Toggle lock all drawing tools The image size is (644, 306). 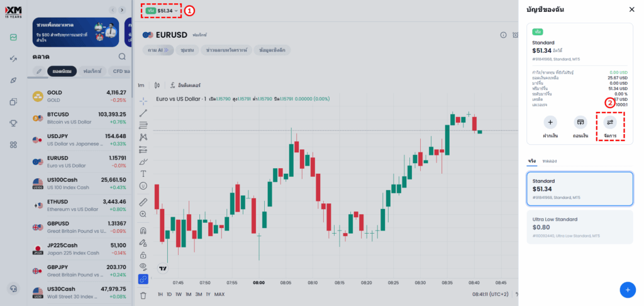point(143,255)
